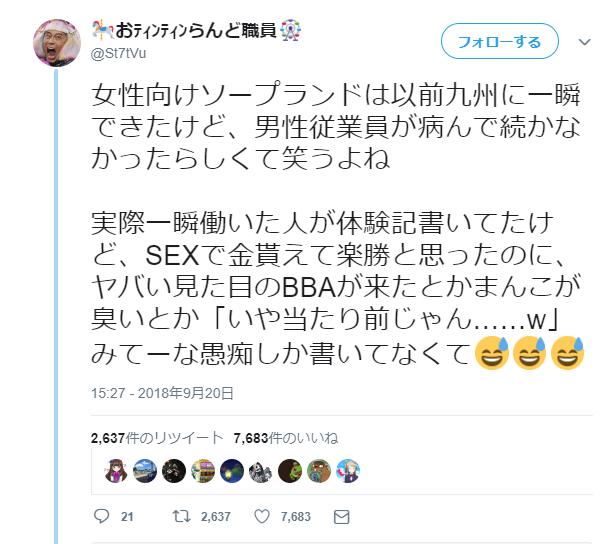Open tweet options chevron dropdown

point(585,42)
